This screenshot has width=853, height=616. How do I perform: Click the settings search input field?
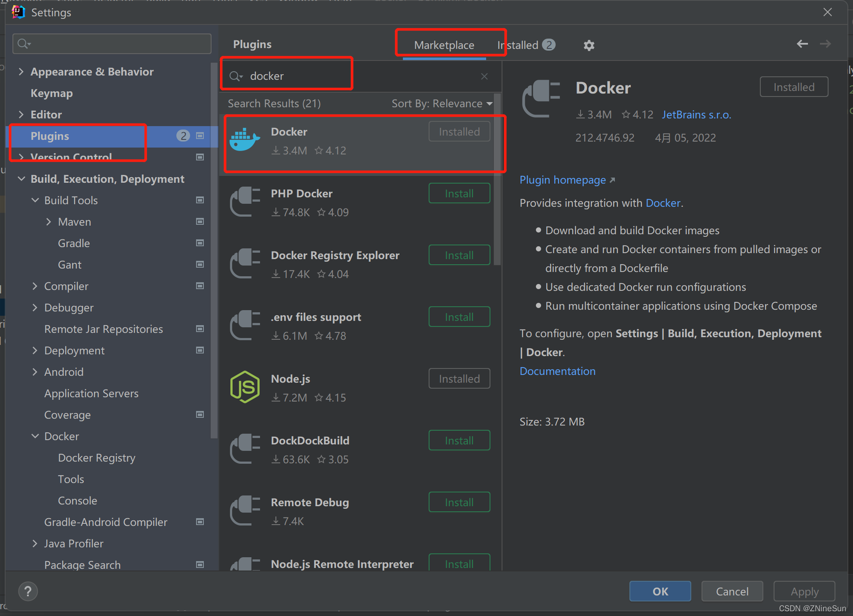click(112, 44)
